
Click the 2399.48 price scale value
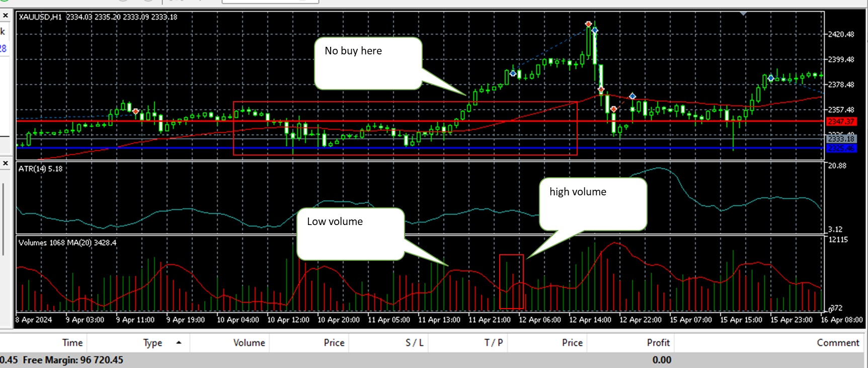coord(841,59)
